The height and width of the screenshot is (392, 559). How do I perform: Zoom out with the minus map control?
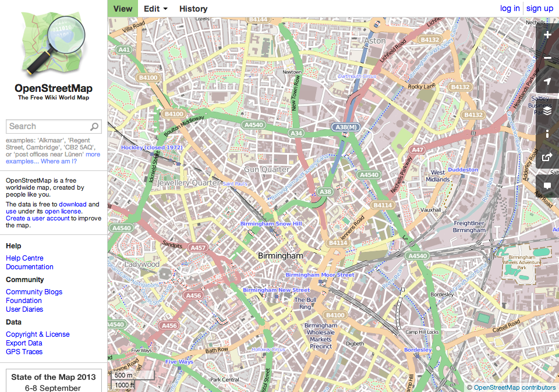point(547,58)
